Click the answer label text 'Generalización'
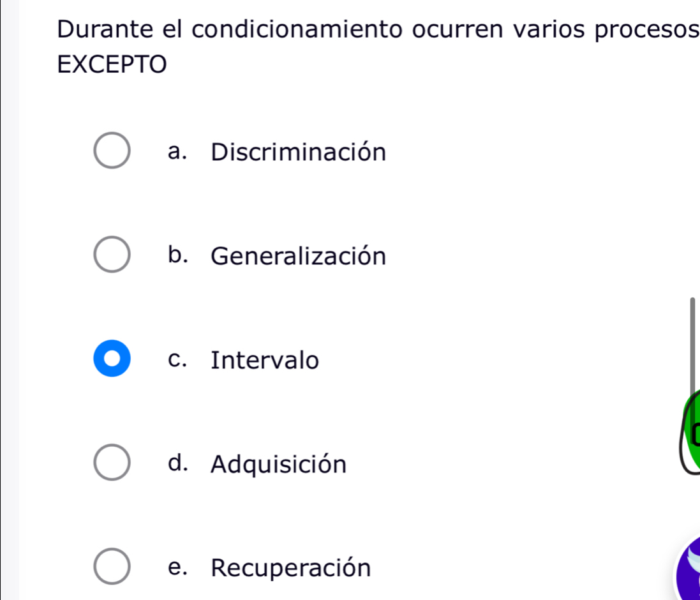The image size is (700, 600). [x=299, y=257]
